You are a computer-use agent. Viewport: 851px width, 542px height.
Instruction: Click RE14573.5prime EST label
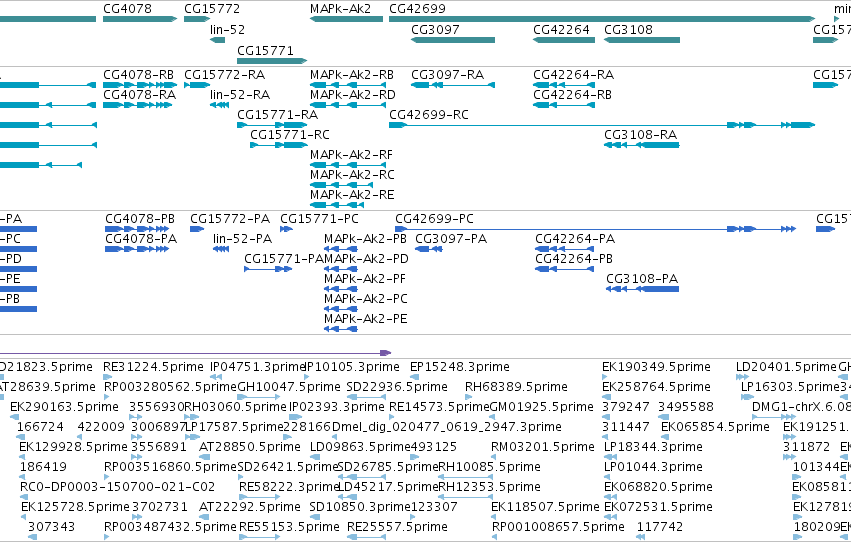point(439,407)
